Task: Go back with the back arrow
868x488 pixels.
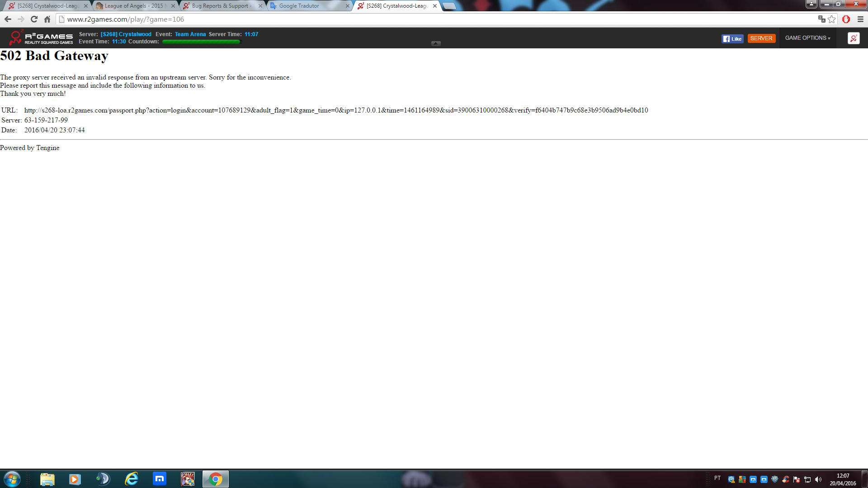Action: pos(8,19)
